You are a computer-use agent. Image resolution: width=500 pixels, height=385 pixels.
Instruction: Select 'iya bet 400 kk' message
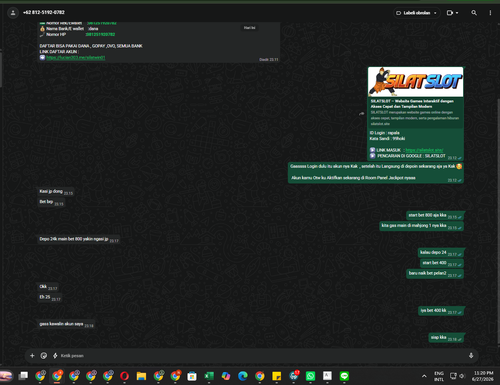point(441,311)
